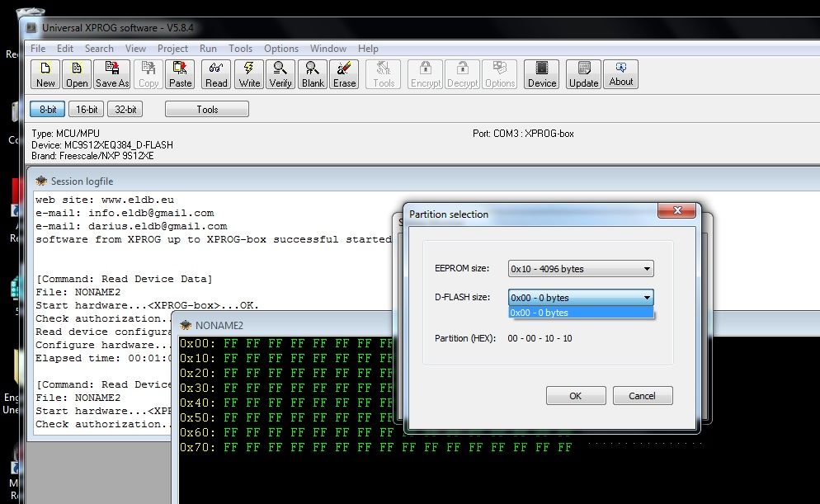
Task: Open a file with the Open icon
Action: [x=77, y=74]
